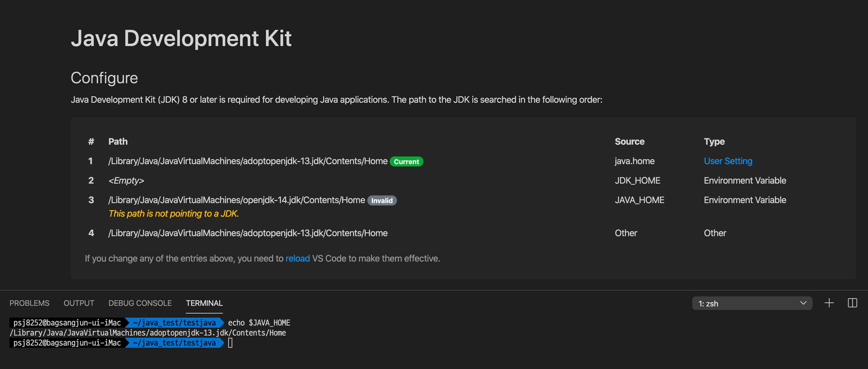868x369 pixels.
Task: Select the openjdk-14.jdk path in row 3
Action: click(x=236, y=200)
